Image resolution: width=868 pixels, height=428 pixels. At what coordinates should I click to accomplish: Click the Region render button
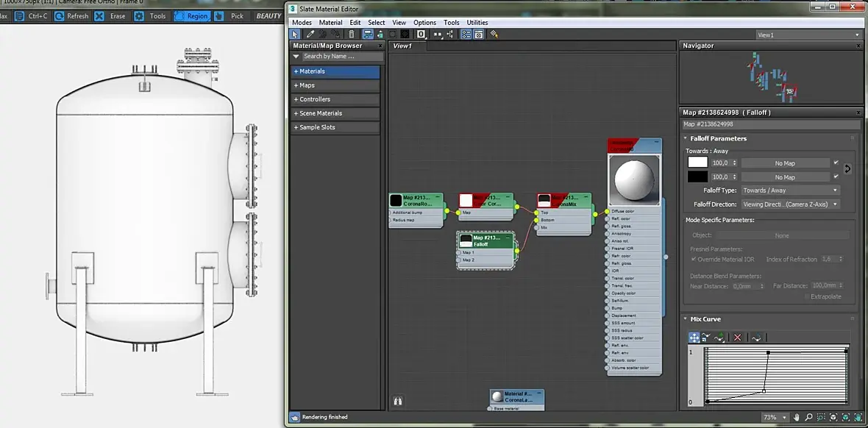[x=191, y=15]
